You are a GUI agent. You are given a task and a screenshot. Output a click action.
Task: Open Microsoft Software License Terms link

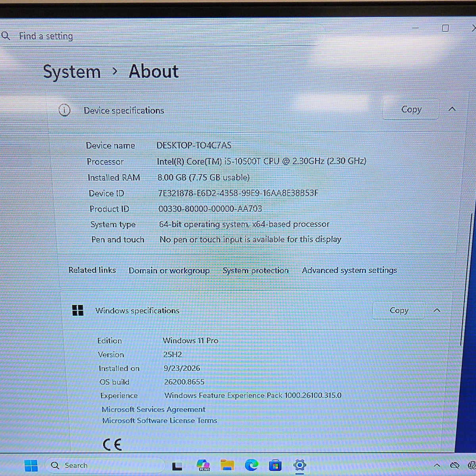click(159, 420)
